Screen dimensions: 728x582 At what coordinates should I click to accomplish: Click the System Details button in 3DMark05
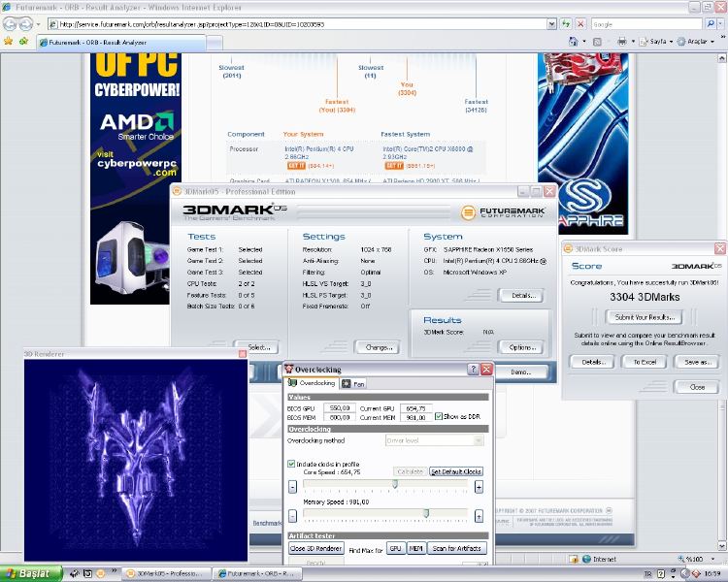[522, 295]
